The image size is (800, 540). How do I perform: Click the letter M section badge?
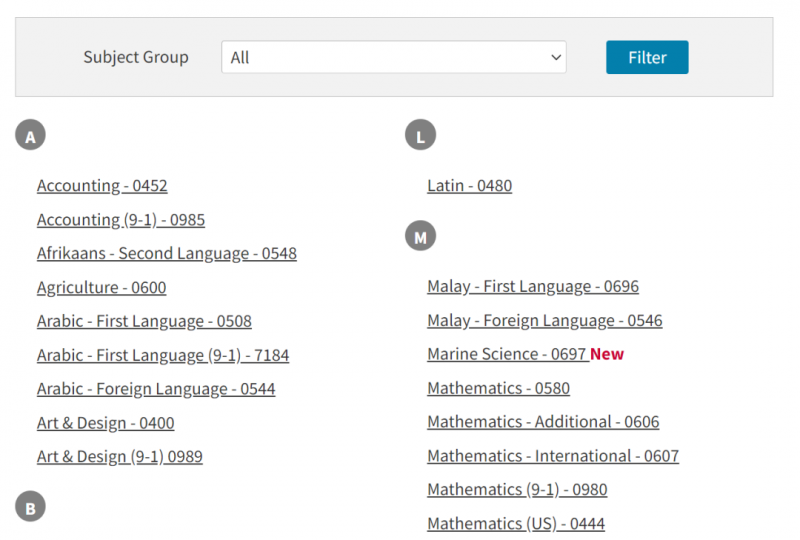pyautogui.click(x=420, y=236)
